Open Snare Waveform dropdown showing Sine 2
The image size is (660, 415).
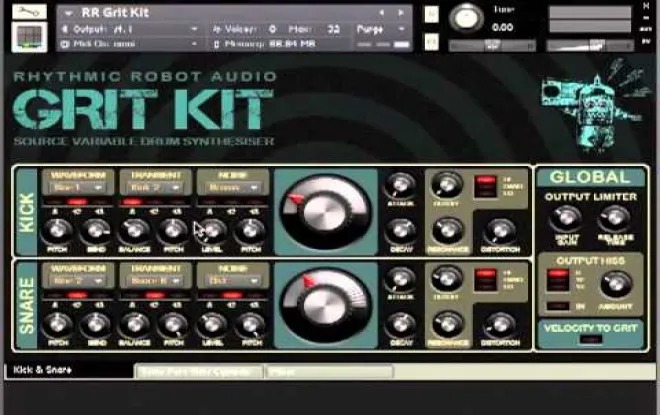click(78, 281)
